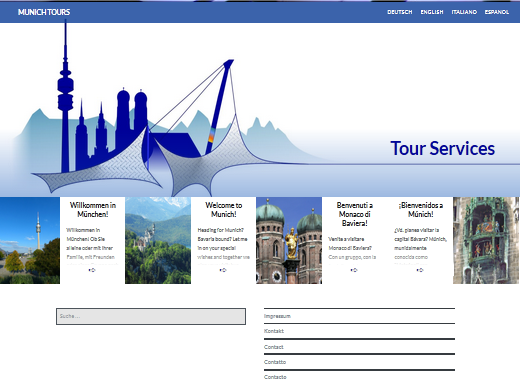Screen dimensions: 520x380
Task: Open the Welcome to Munich! heading
Action: tap(224, 210)
